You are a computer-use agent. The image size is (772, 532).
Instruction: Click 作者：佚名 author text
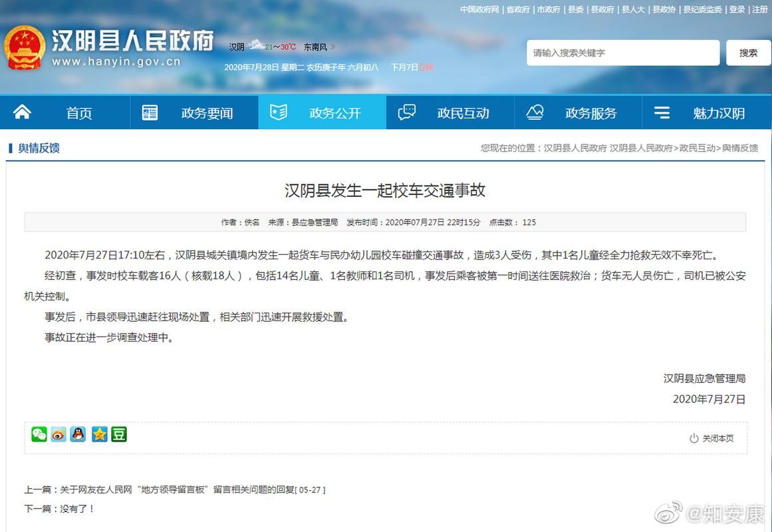[240, 222]
